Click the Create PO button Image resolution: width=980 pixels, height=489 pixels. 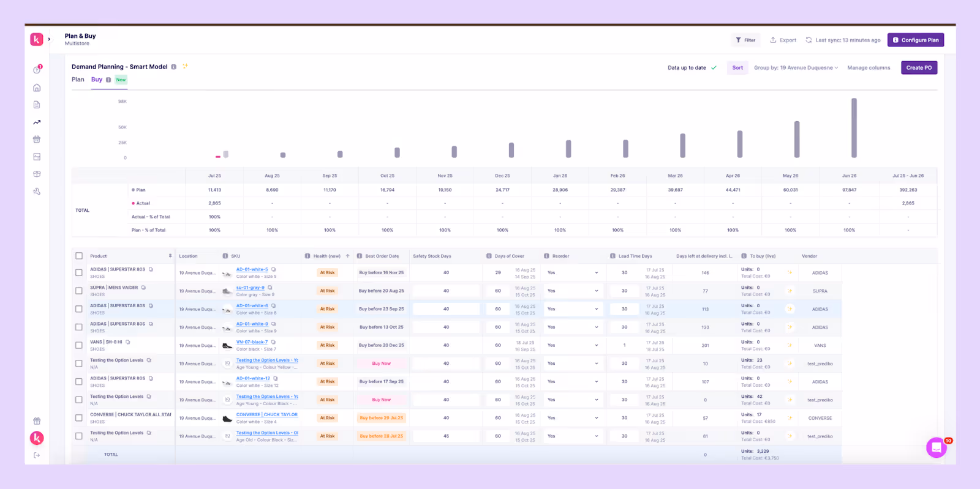919,68
